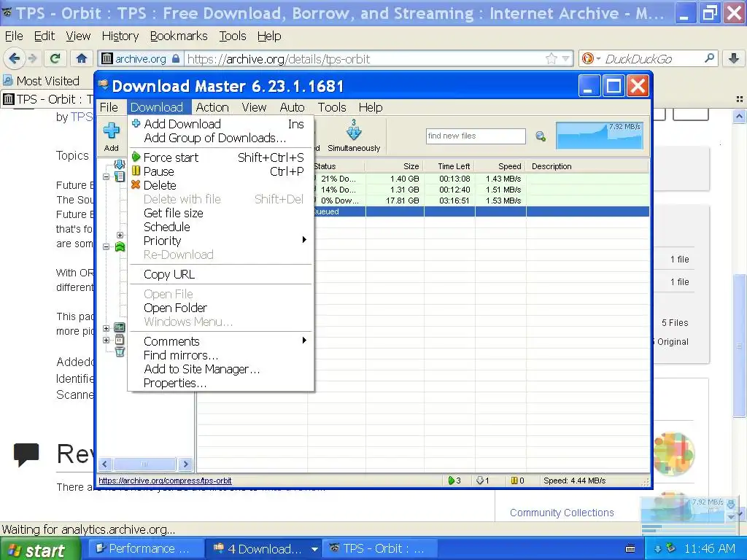Choose Properties from the Download menu

220,382
